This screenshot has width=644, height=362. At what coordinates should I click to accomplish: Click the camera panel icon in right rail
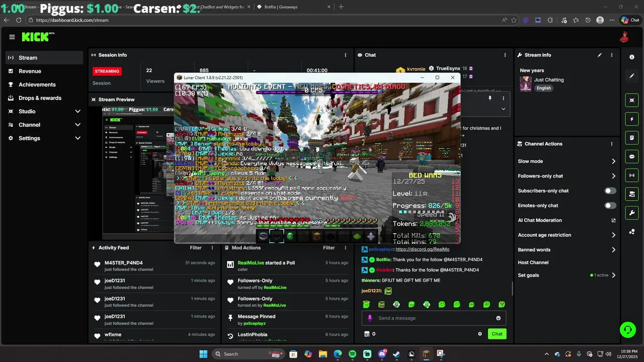[632, 194]
